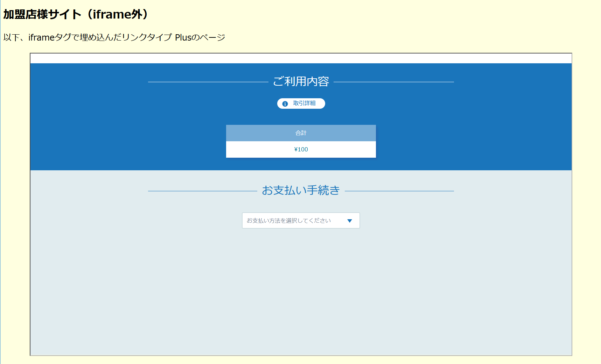This screenshot has width=601, height=364.
Task: Click the お支払い手続き section heading
Action: point(301,190)
